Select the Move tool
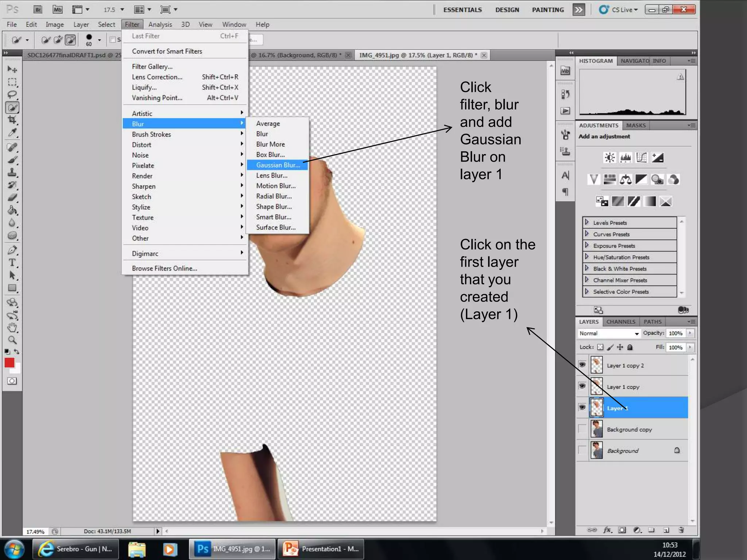The height and width of the screenshot is (560, 747). pos(12,69)
